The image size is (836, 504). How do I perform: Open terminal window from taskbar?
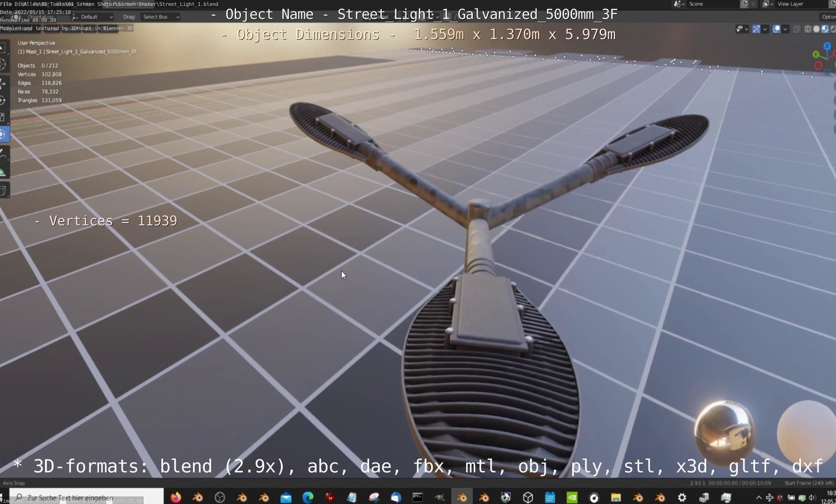tap(418, 497)
